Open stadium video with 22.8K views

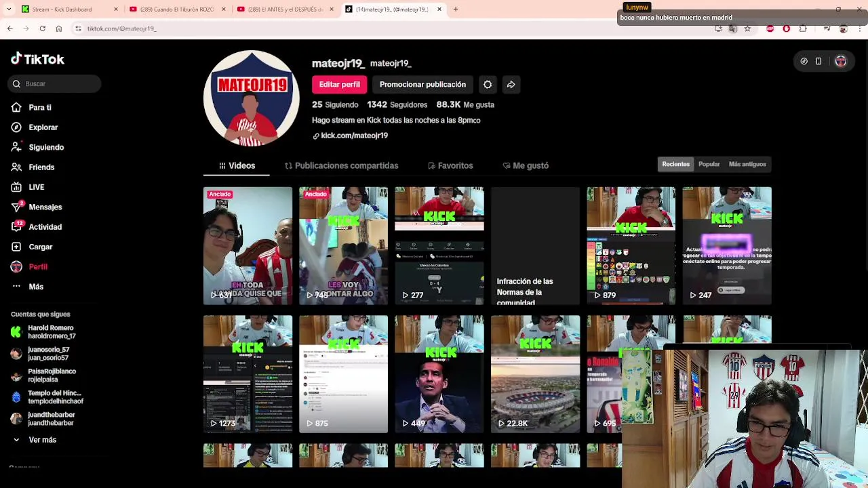535,374
